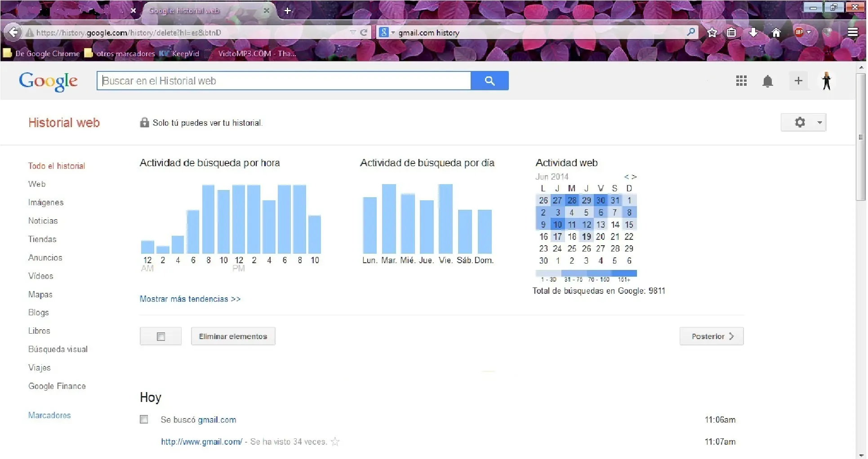The height and width of the screenshot is (459, 868).
Task: Open the hamburger menu of the browser
Action: coord(852,32)
